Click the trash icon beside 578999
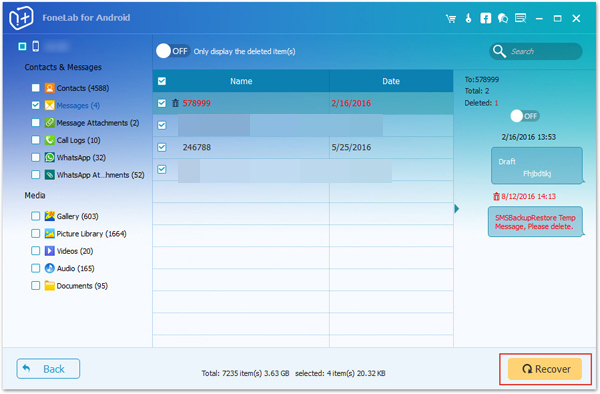 tap(175, 103)
